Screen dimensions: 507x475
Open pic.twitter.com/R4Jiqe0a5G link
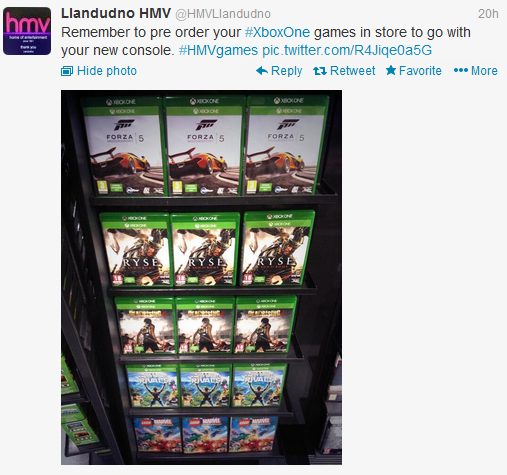coord(347,50)
